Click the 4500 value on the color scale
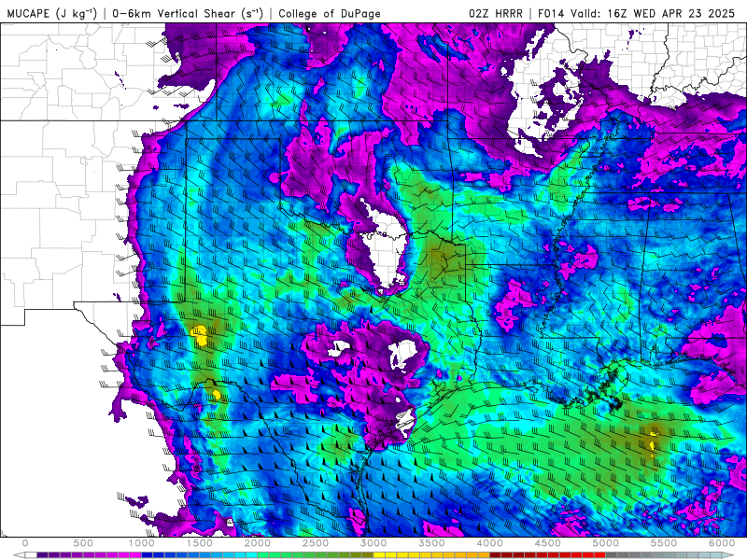Image resolution: width=747 pixels, height=560 pixels. [548, 543]
